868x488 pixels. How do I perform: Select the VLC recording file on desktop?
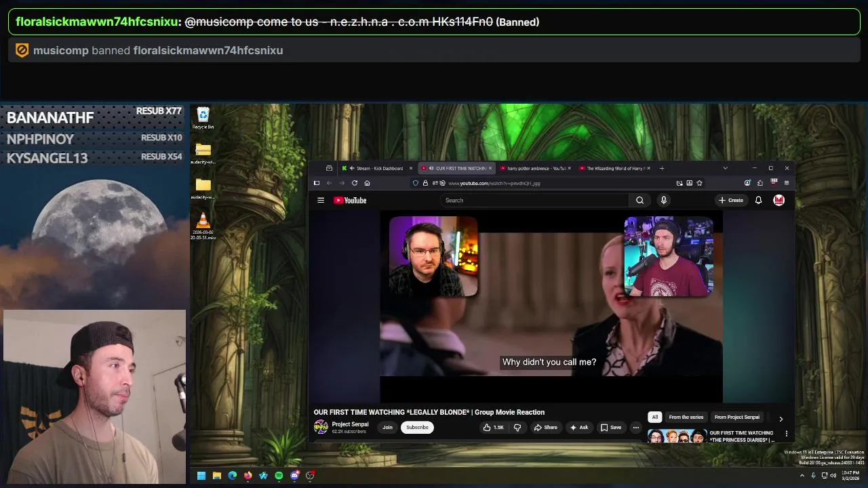click(x=203, y=226)
